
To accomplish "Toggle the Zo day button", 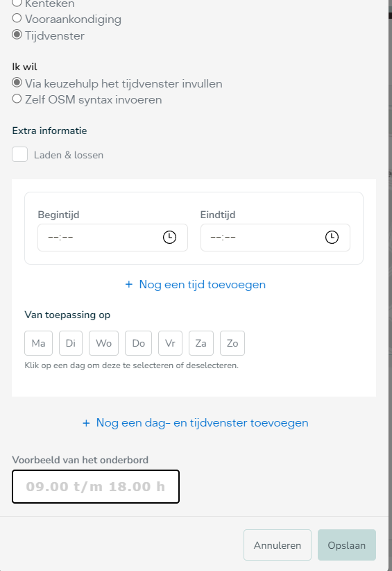I will (232, 343).
